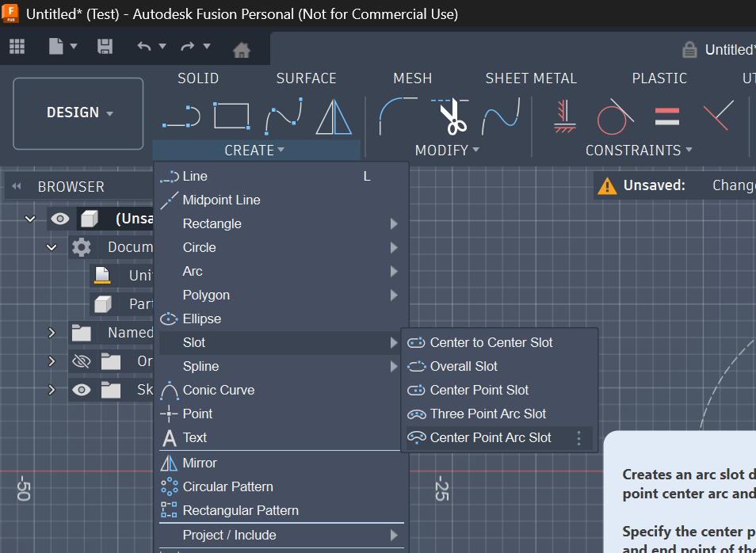Switch to the MESH tab

413,78
